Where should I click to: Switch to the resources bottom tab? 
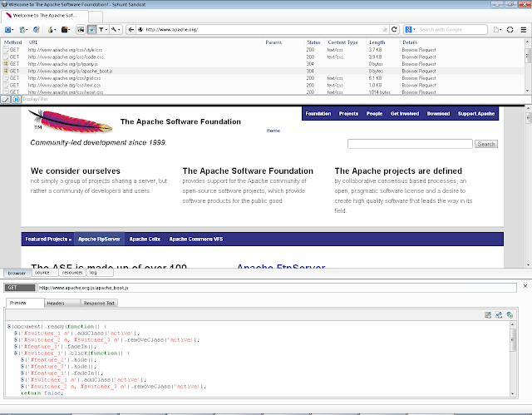72,273
